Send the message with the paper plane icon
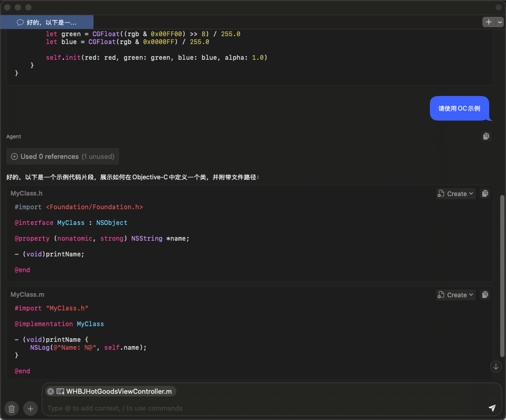Image resolution: width=506 pixels, height=420 pixels. tap(492, 408)
